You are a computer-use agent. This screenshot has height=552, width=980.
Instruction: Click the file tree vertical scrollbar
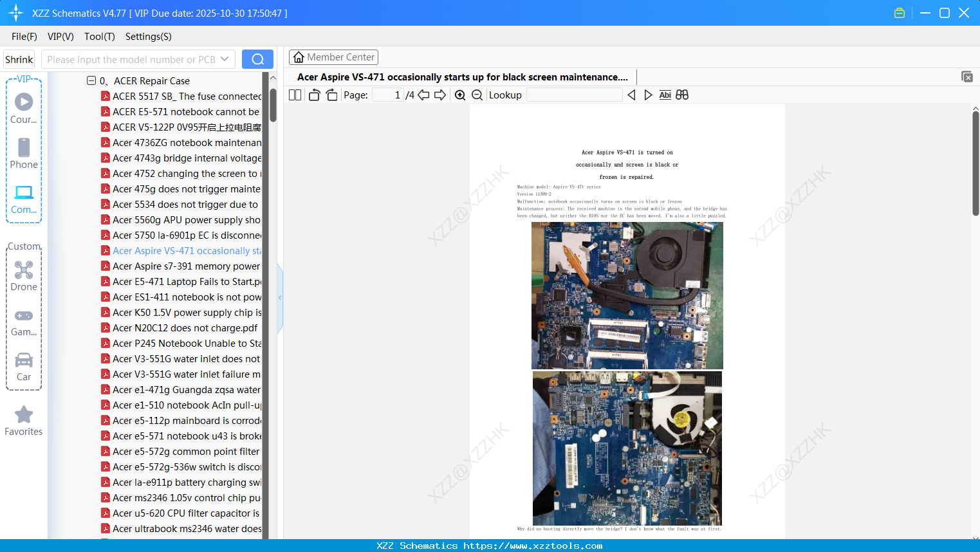(273, 105)
